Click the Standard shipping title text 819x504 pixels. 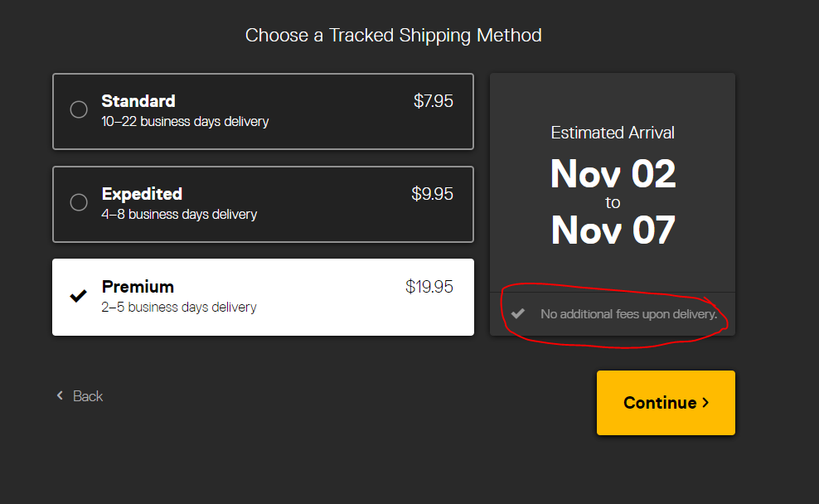pos(138,101)
